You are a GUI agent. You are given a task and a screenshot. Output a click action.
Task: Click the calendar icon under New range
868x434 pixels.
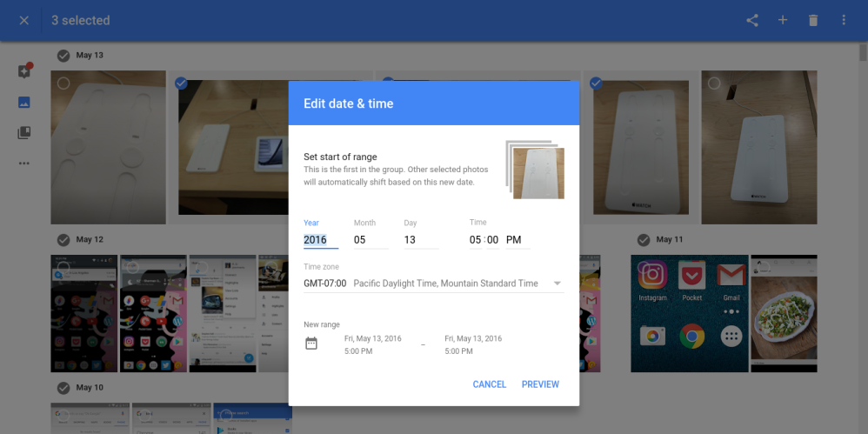point(311,344)
